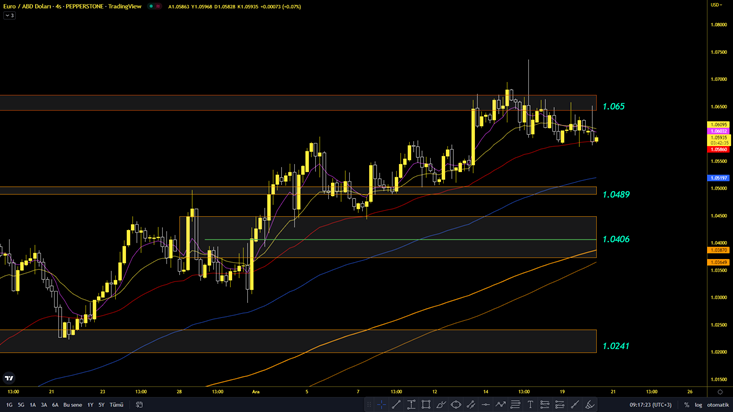This screenshot has width=733, height=412.
Task: Set time range to 1A
Action: (x=33, y=405)
